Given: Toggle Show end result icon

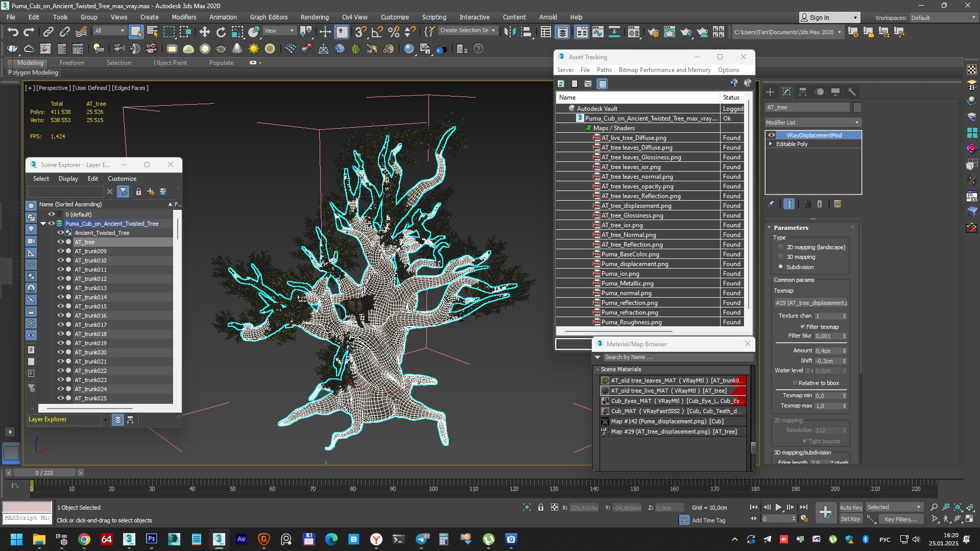Looking at the screenshot, I should (789, 204).
